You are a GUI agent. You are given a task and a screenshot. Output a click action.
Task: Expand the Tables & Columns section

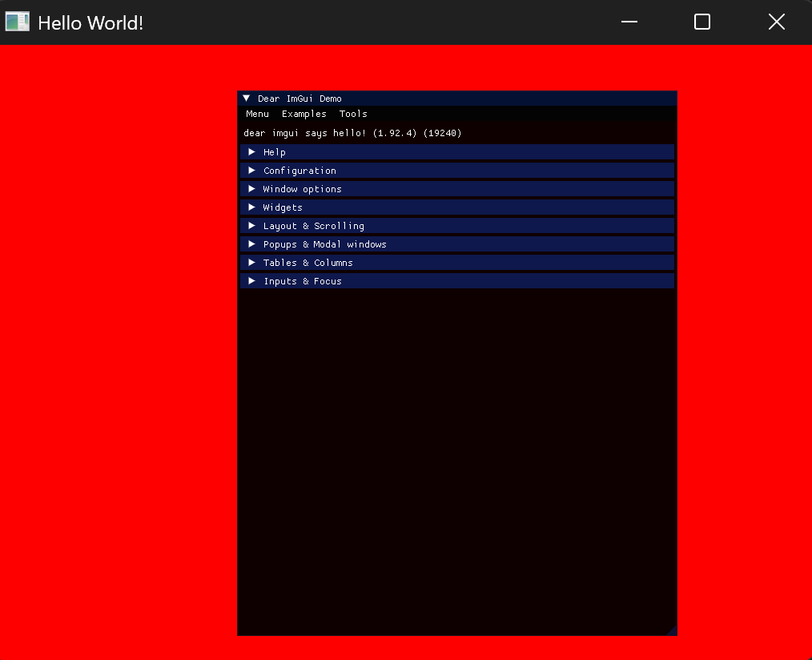pyautogui.click(x=457, y=263)
